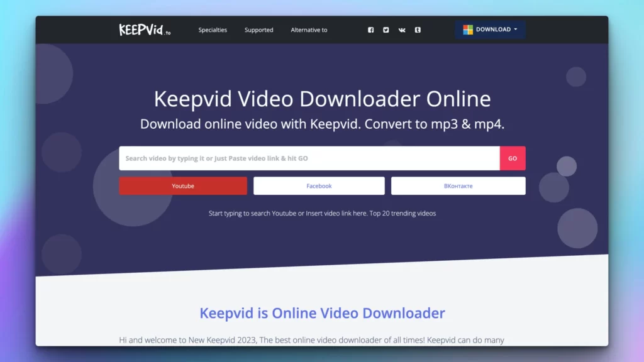Click the welcome to New Keepvid 2023 paragraph
This screenshot has width=644, height=362.
tap(312, 340)
